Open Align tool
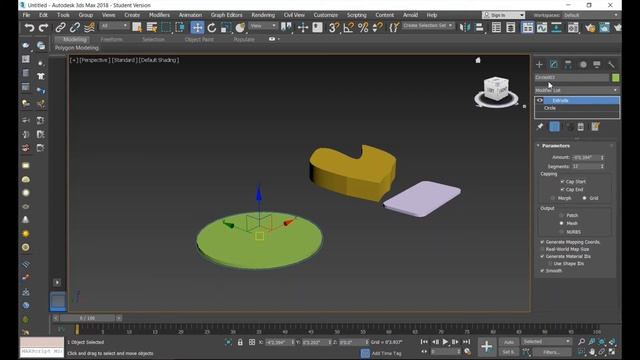This screenshot has width=640, height=360. click(480, 28)
